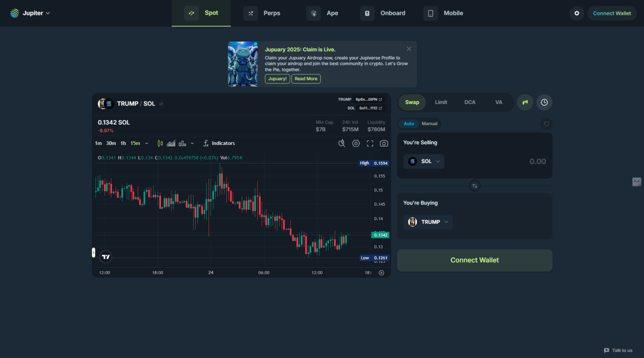Toggle chart fullscreen mode

(x=370, y=143)
